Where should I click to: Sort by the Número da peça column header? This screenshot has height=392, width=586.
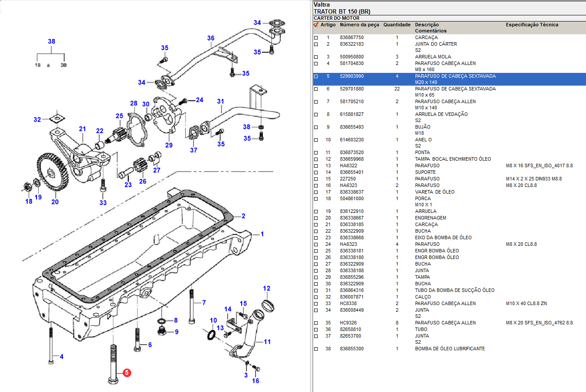tap(359, 25)
